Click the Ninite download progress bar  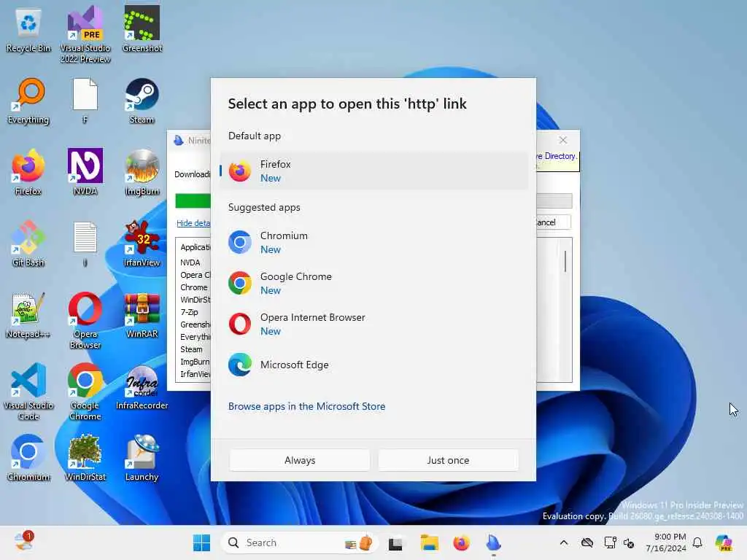point(193,201)
